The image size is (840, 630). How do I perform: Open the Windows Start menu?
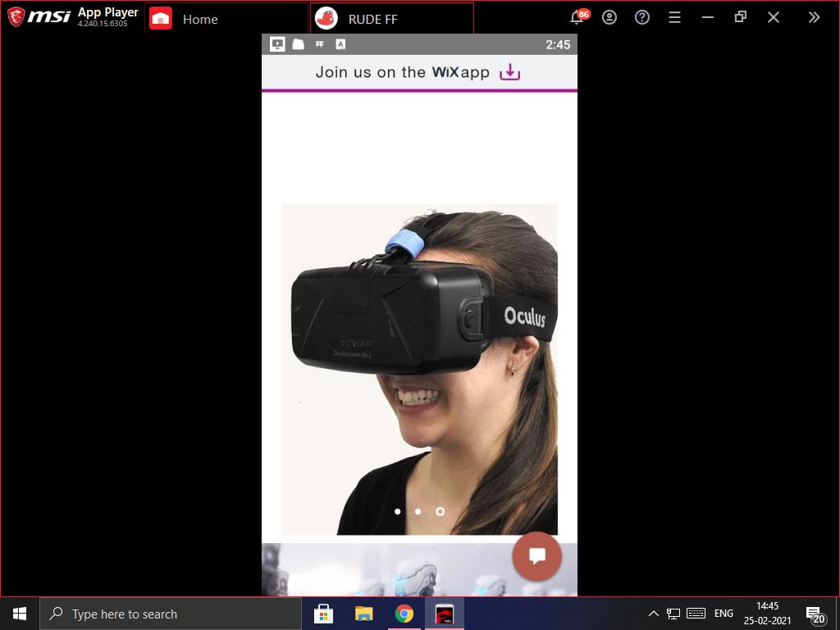[20, 614]
